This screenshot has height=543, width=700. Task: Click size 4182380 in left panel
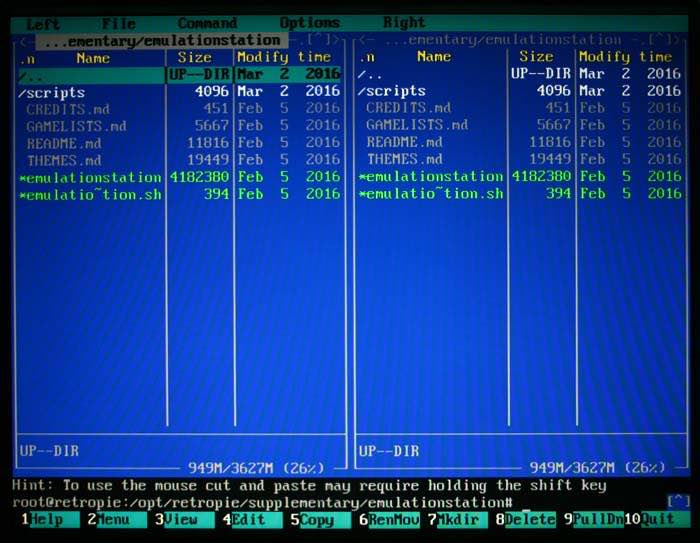tap(200, 177)
